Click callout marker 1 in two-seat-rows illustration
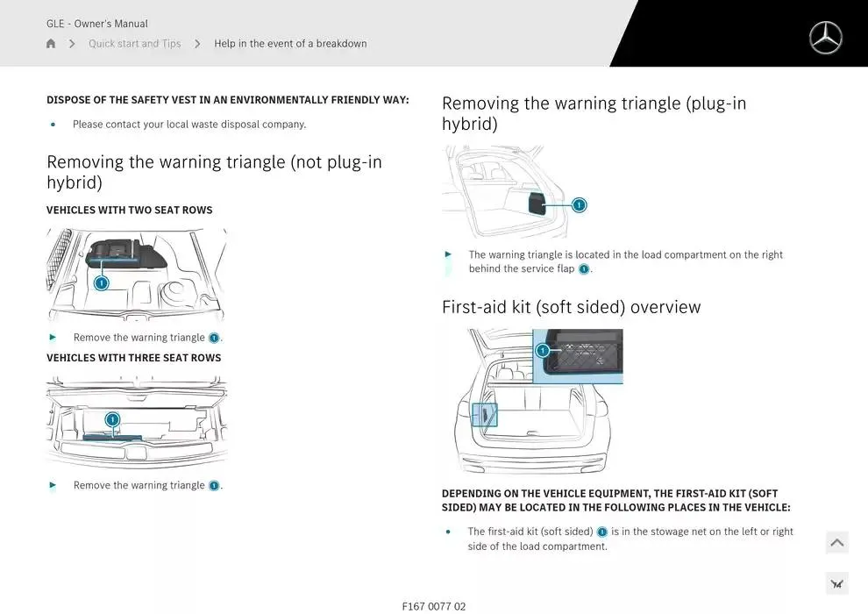Screen dimensions: 868x614 pyautogui.click(x=102, y=282)
